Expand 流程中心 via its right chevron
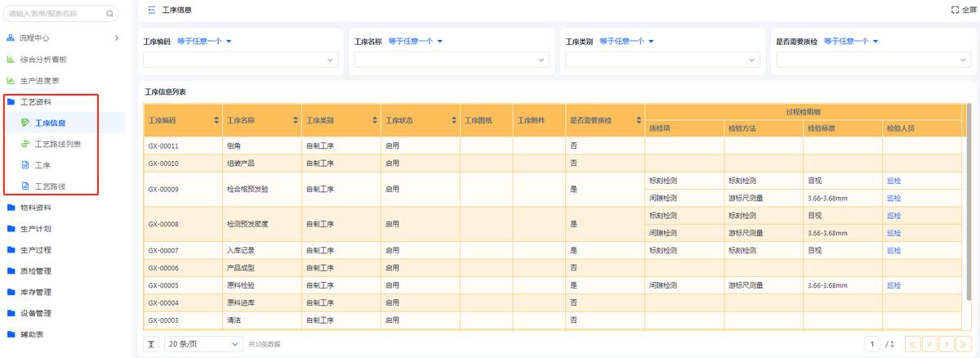The height and width of the screenshot is (358, 980). pyautogui.click(x=116, y=38)
